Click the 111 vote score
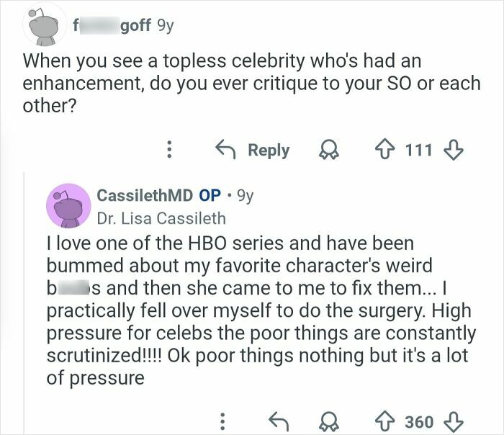The height and width of the screenshot is (435, 504). point(418,150)
